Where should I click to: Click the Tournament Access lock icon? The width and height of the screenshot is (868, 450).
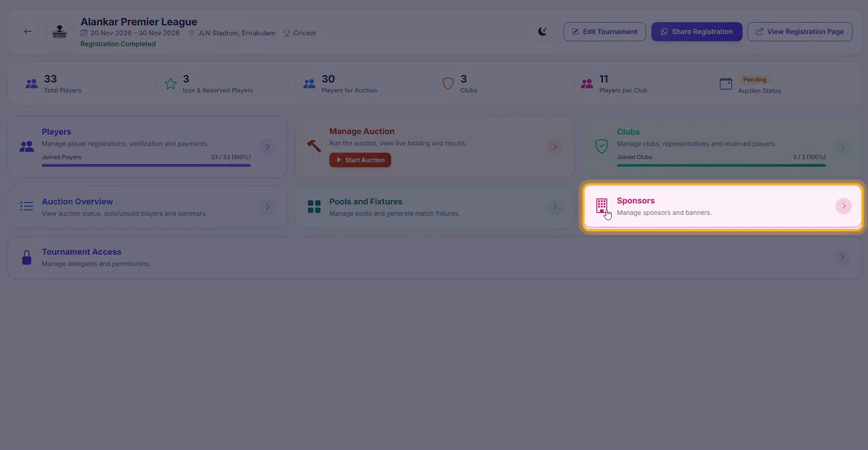click(x=26, y=258)
